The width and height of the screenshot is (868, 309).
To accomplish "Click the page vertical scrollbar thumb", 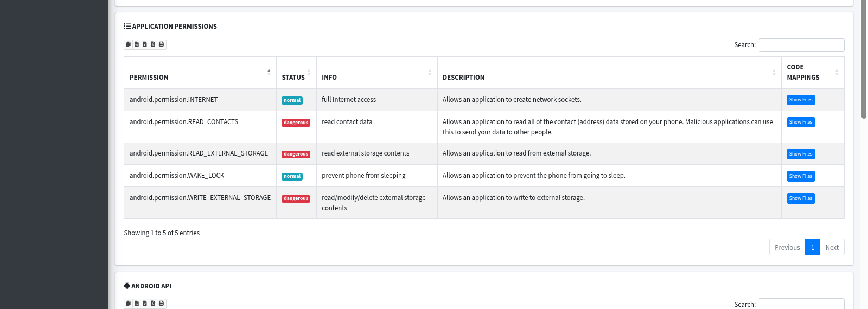I will [864, 60].
